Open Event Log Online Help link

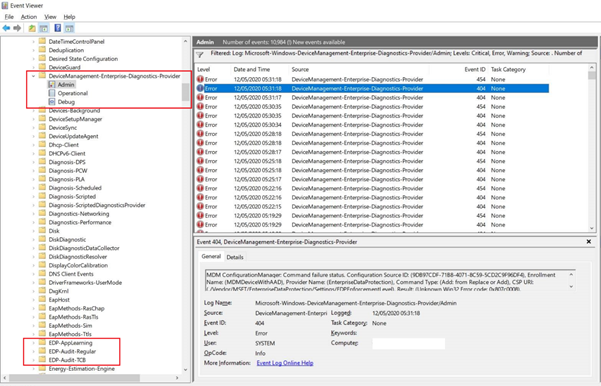pyautogui.click(x=285, y=363)
